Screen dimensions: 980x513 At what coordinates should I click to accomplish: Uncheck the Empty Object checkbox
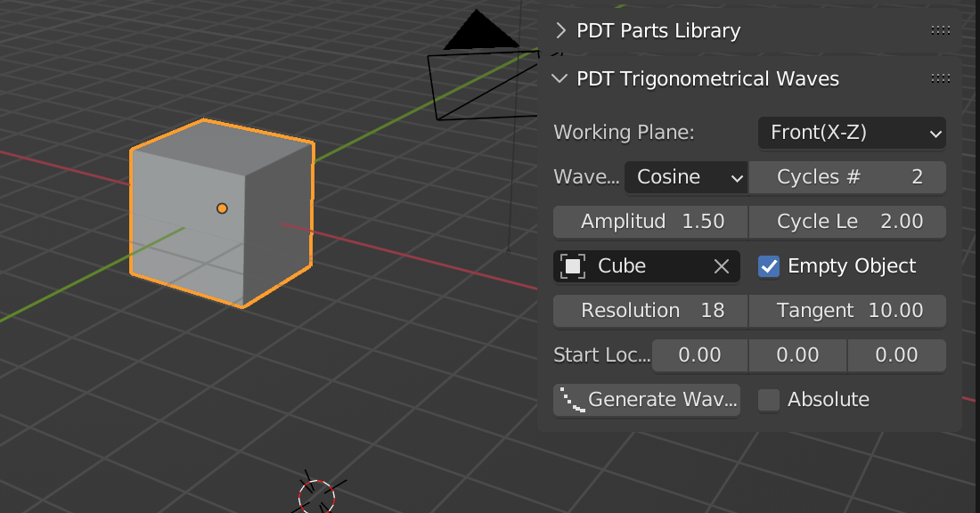point(768,266)
